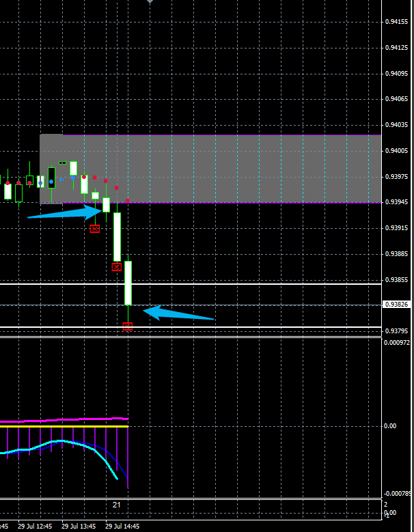Click the 0.94005 price scale label
Image resolution: width=414 pixels, height=532 pixels.
click(396, 151)
